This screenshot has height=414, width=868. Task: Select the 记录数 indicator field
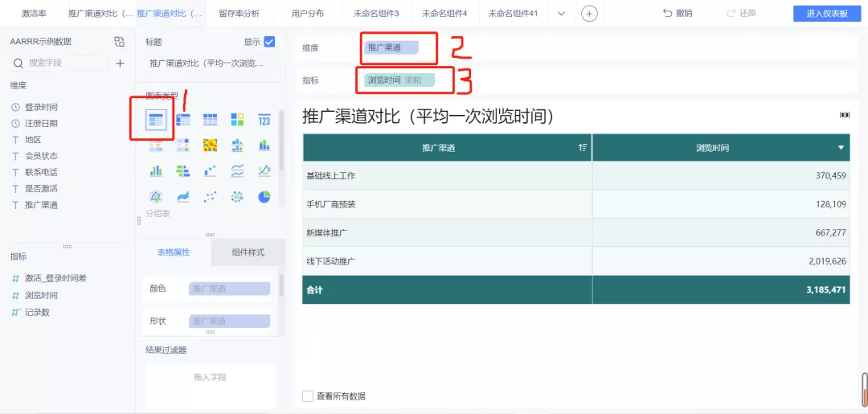pos(37,312)
